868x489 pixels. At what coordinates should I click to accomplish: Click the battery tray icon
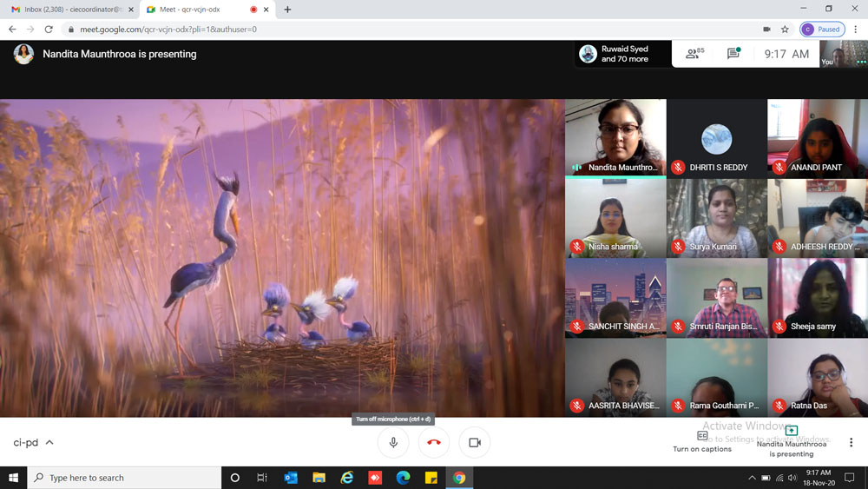click(766, 478)
